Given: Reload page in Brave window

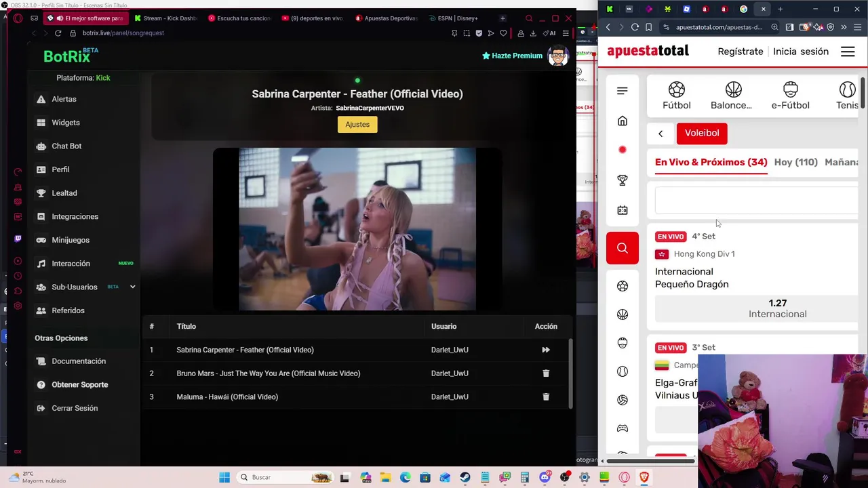Looking at the screenshot, I should 635,27.
